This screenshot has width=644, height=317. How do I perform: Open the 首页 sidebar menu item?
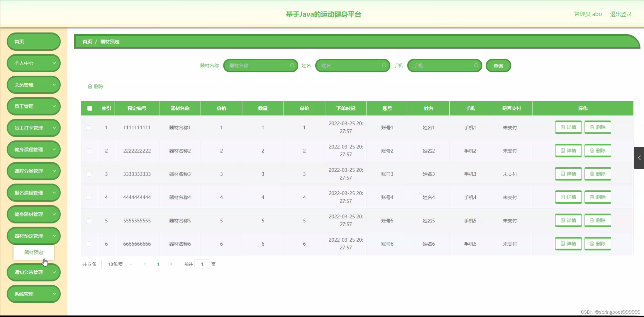34,42
